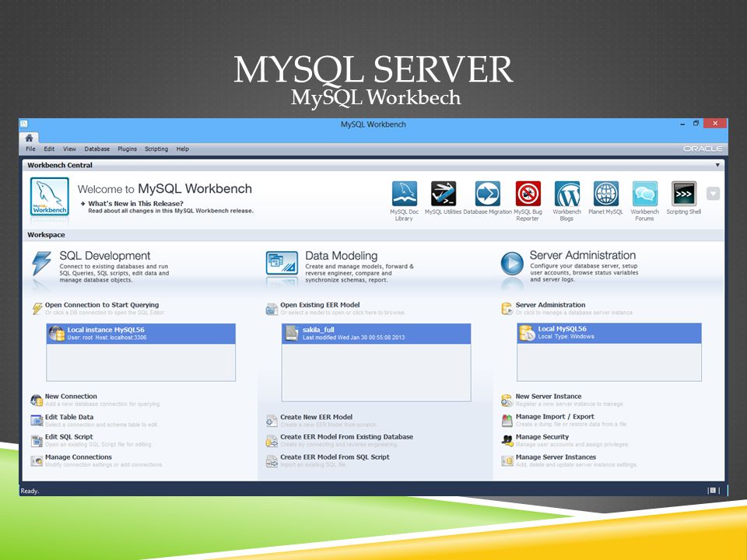Click the Create New EER Model link

317,417
